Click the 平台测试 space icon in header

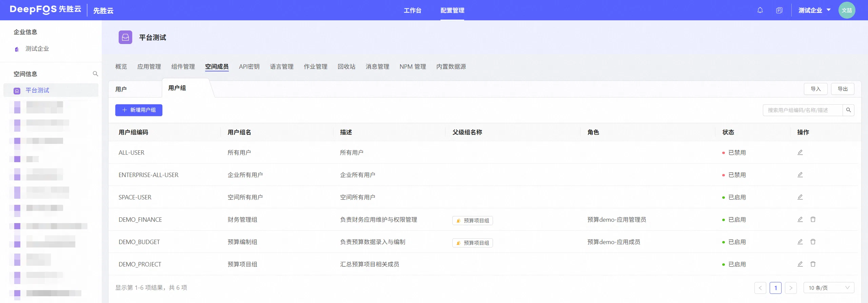coord(125,37)
